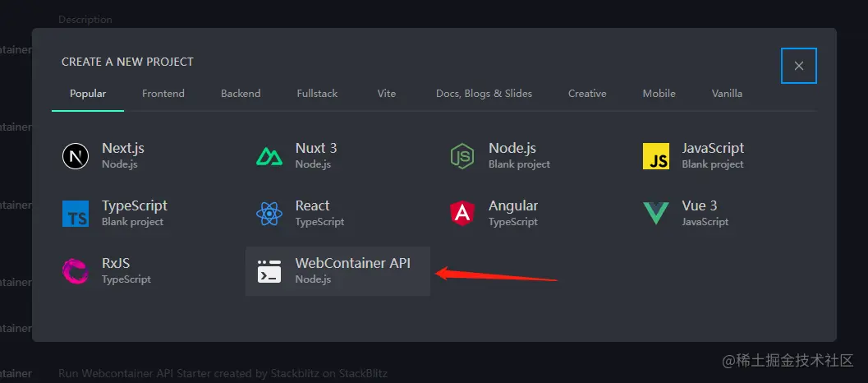This screenshot has width=868, height=383.
Task: Choose the red Angular shield icon
Action: click(462, 214)
